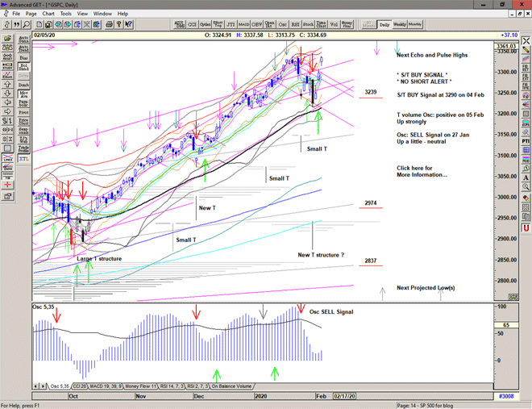Toggle the Trade Profile study button
The height and width of the screenshot is (409, 532).
(23, 148)
